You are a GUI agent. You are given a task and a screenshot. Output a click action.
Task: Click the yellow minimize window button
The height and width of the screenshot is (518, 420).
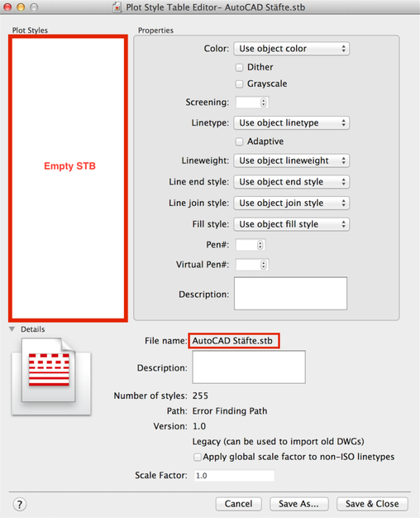pyautogui.click(x=21, y=7)
